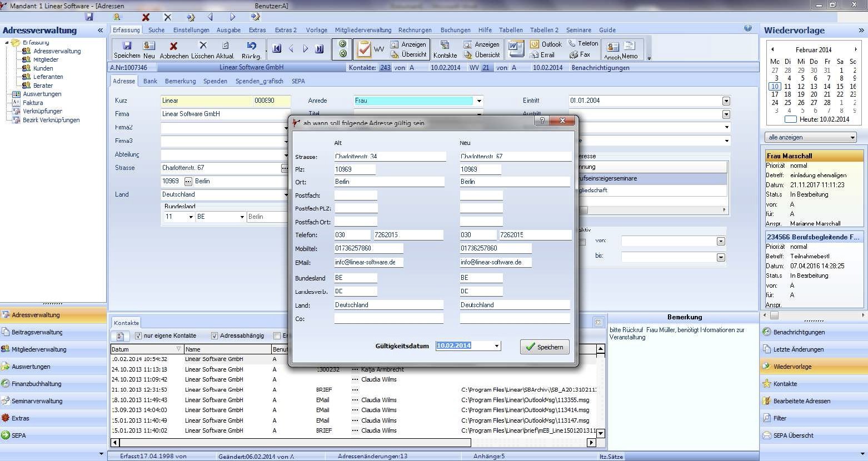Open the 'bis' date dropdown
This screenshot has height=461, width=868.
tap(721, 257)
